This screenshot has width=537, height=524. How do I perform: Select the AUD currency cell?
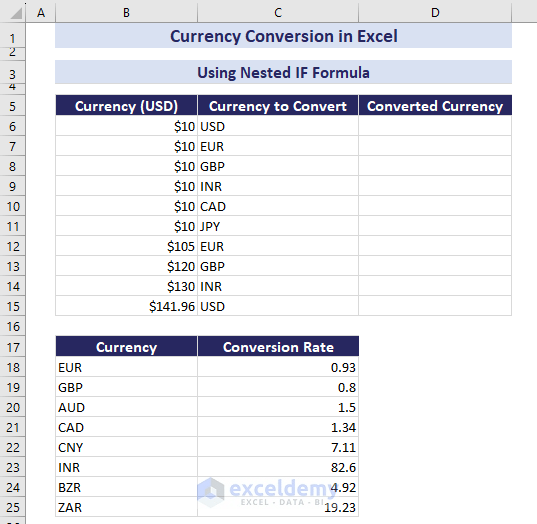[126, 407]
